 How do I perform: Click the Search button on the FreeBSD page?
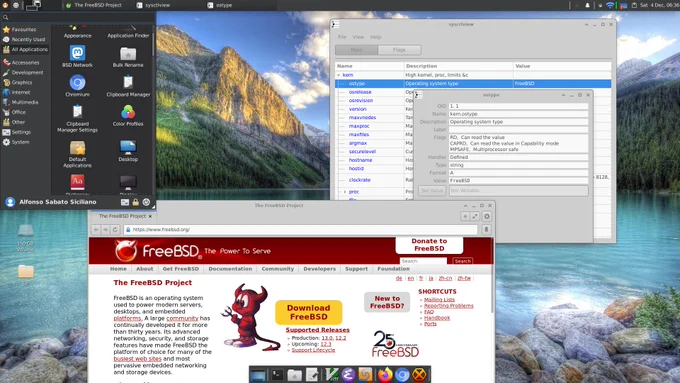pos(462,261)
